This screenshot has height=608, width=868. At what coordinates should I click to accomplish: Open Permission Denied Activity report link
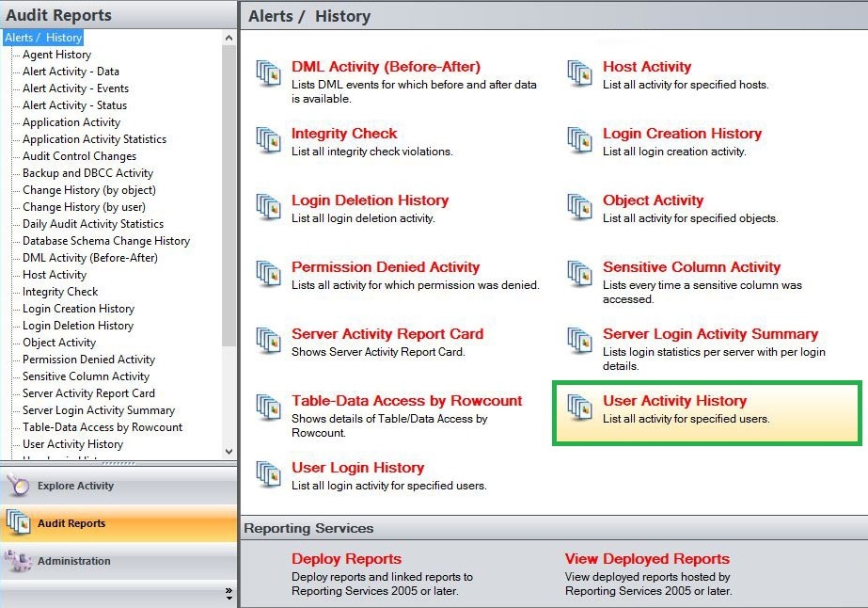386,267
